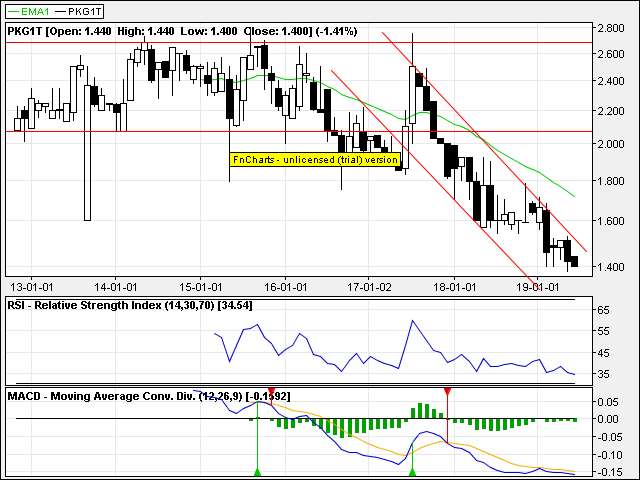Click the first red sell arrow in MACD
The width and height of the screenshot is (640, 480).
click(271, 392)
